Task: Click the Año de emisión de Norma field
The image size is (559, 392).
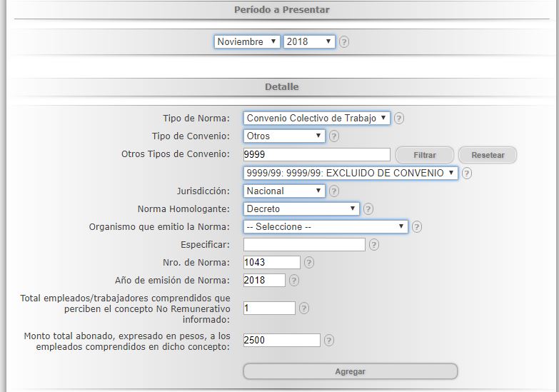Action: tap(264, 281)
